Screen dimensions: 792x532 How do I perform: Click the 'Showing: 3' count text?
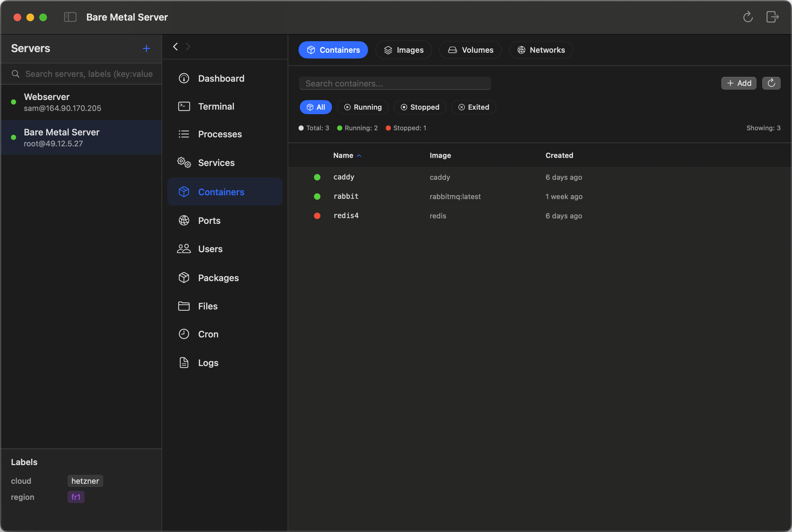coord(763,128)
